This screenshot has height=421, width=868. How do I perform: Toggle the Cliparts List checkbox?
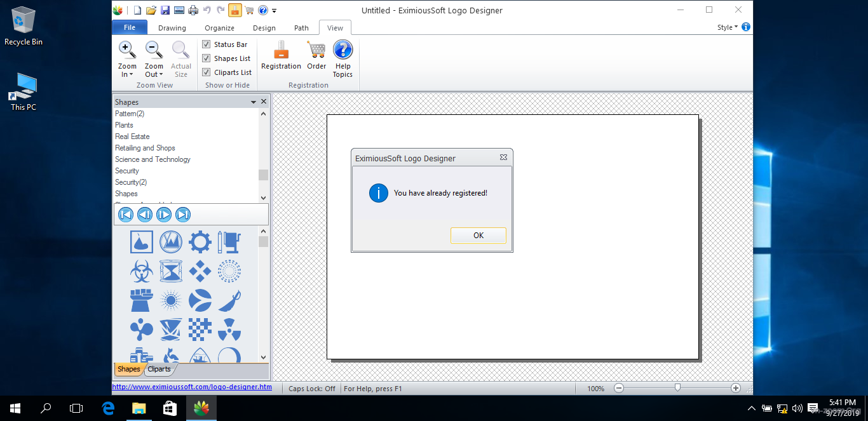207,72
